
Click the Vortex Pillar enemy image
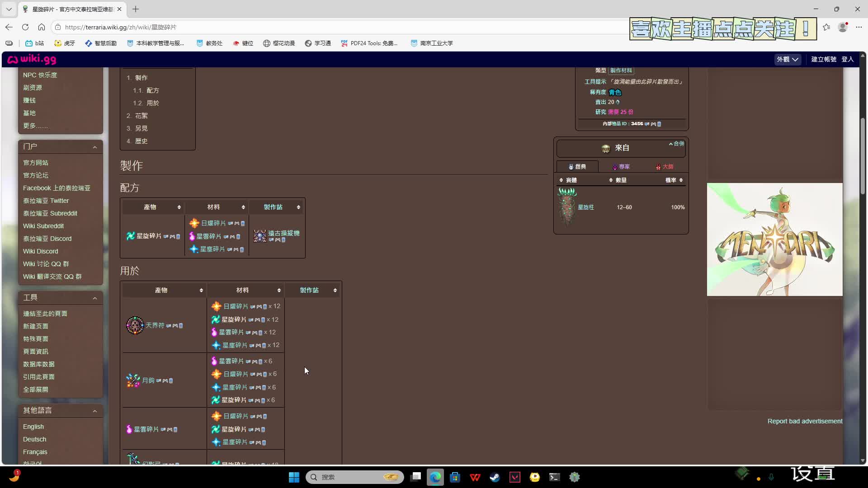pyautogui.click(x=567, y=206)
